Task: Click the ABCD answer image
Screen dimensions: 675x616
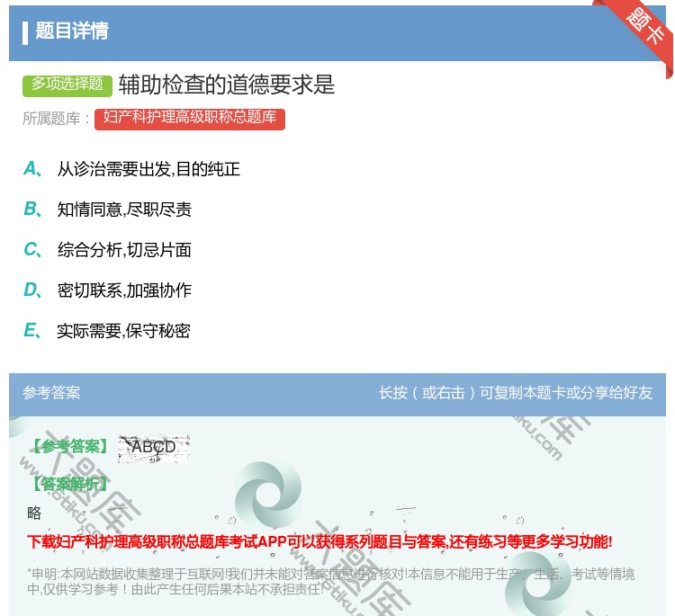Action: coord(154,448)
